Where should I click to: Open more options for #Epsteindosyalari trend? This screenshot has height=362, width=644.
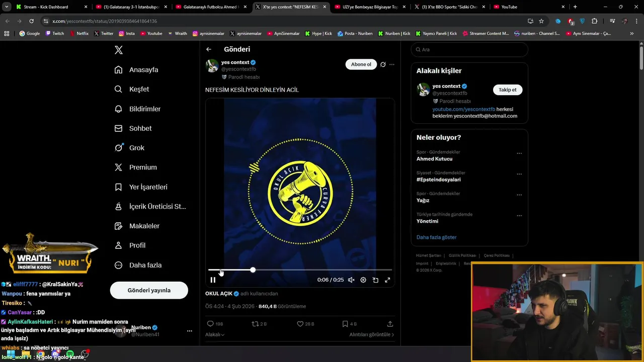[519, 174]
